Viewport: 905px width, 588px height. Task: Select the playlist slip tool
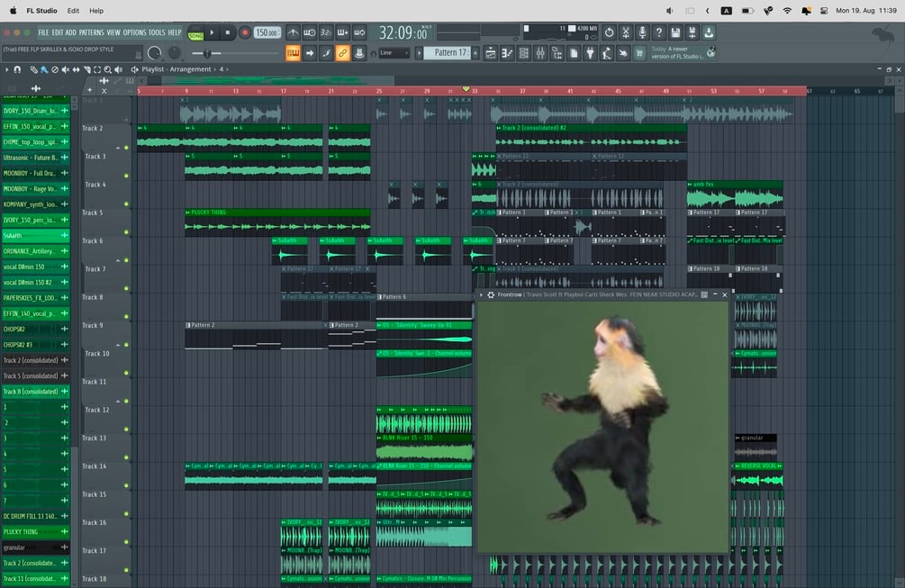tap(76, 69)
